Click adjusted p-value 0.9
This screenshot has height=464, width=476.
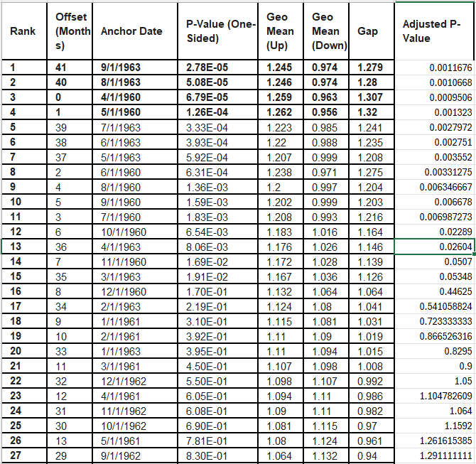pos(434,366)
